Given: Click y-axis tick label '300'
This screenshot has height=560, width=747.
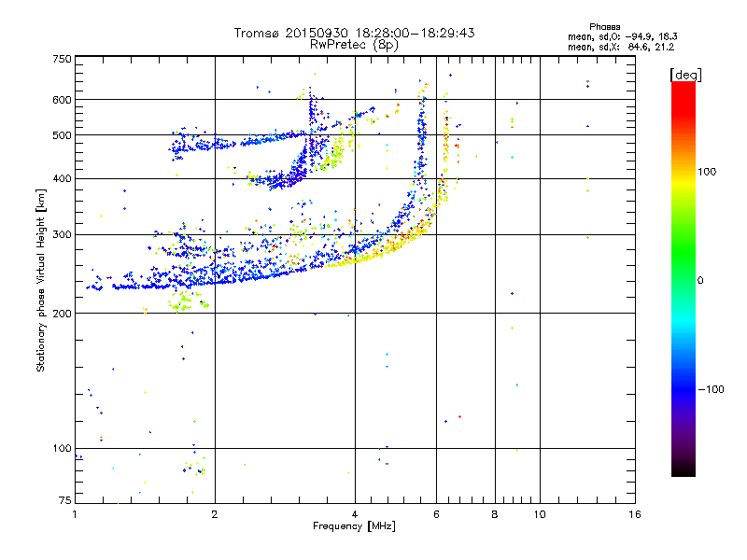Looking at the screenshot, I should [x=62, y=234].
